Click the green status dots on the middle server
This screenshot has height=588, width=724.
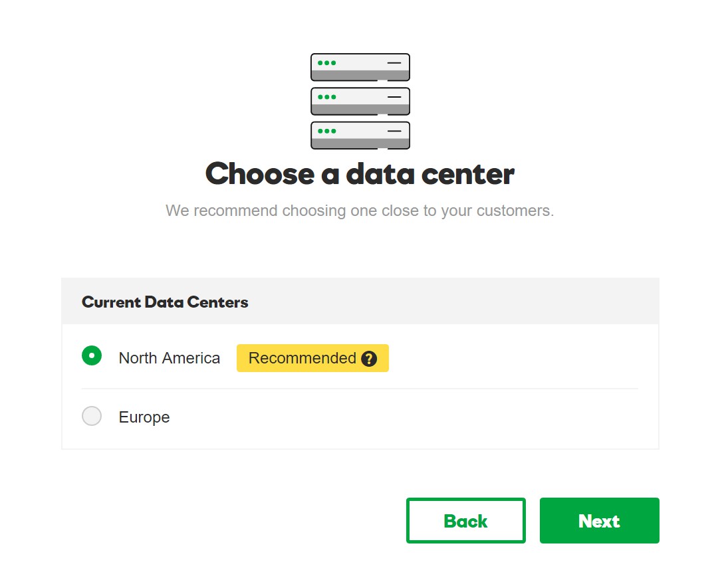(x=327, y=97)
